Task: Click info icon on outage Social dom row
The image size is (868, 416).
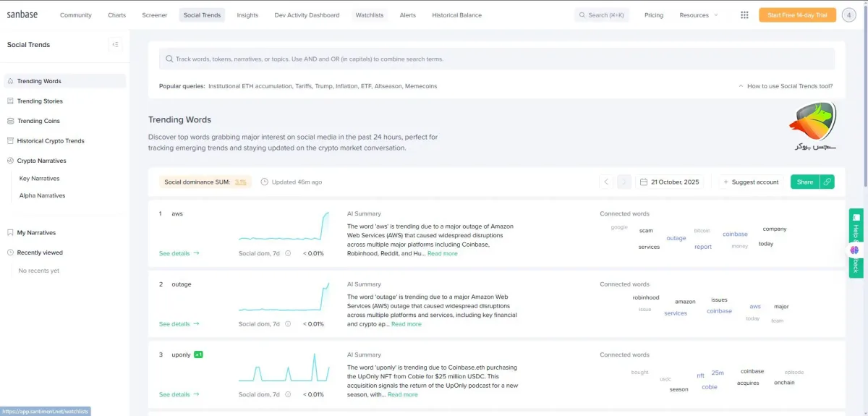Action: 288,324
